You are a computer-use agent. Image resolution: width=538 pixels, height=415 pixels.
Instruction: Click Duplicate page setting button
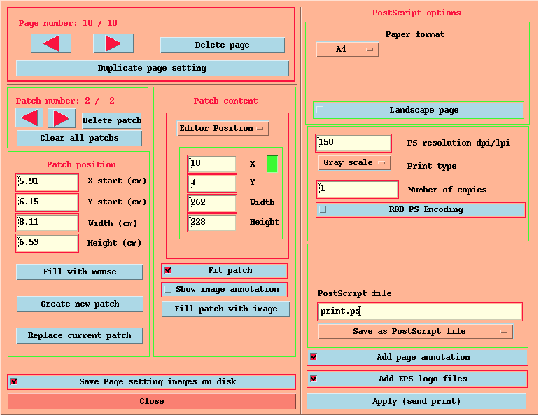pos(152,68)
